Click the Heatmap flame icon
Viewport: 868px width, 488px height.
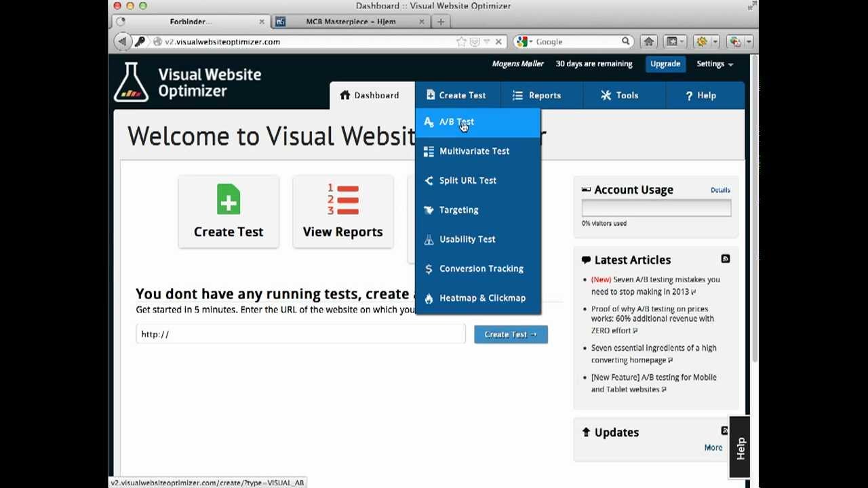[x=429, y=298]
